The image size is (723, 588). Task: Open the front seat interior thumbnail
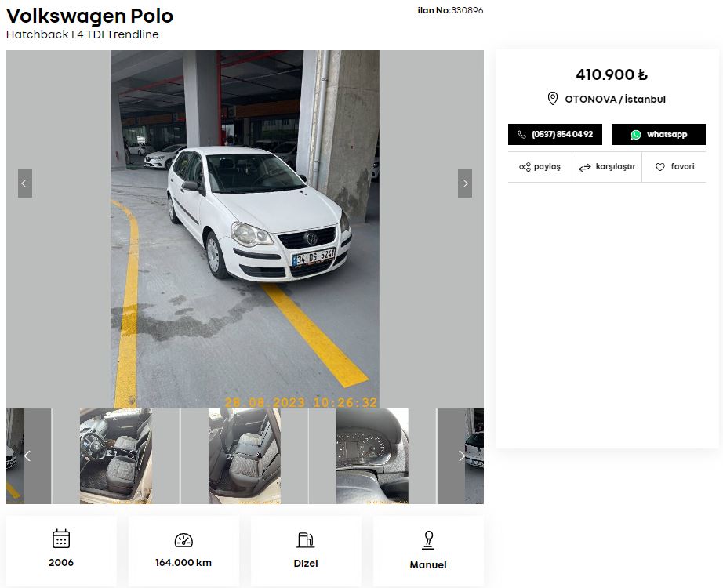(116, 456)
